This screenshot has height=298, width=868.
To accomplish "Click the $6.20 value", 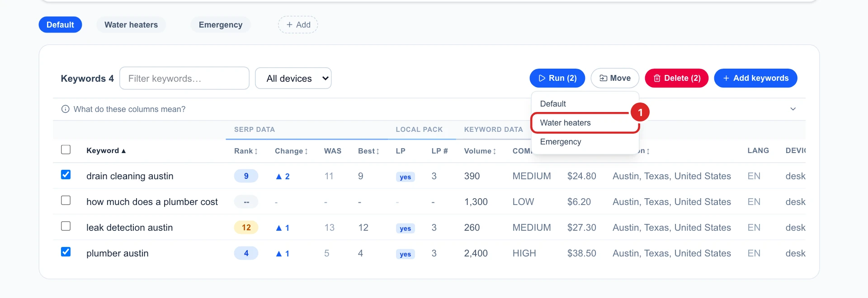I will (579, 202).
